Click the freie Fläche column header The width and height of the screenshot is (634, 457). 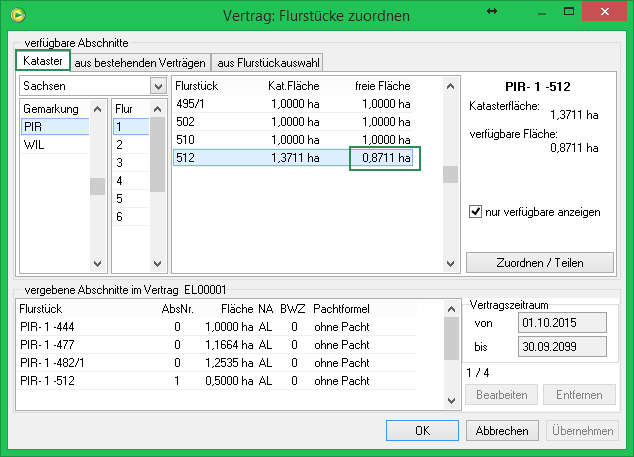click(383, 87)
